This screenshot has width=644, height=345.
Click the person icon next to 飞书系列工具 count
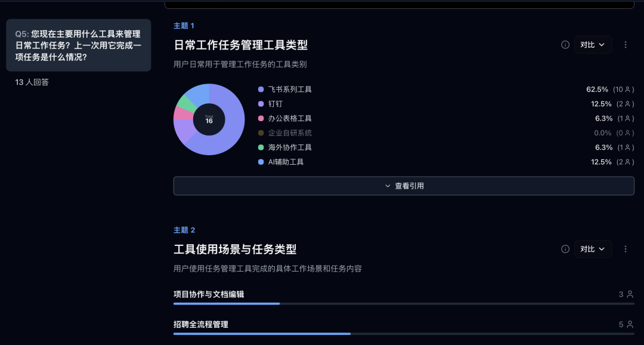(x=627, y=90)
